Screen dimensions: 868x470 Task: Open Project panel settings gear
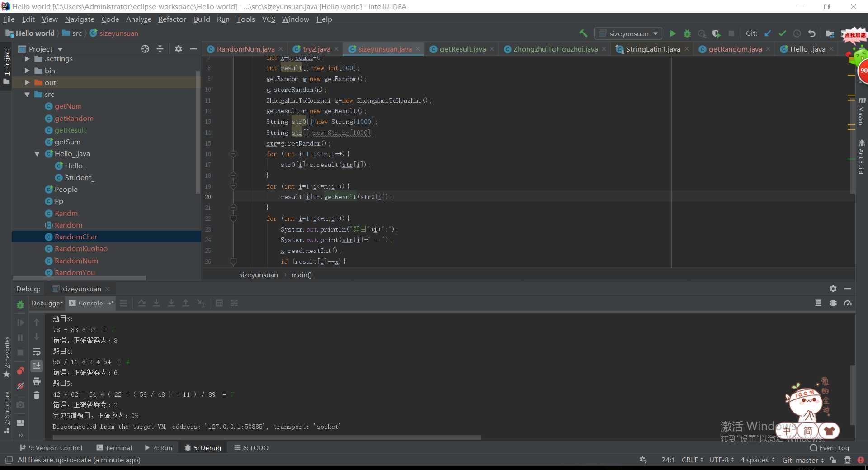[x=179, y=49]
